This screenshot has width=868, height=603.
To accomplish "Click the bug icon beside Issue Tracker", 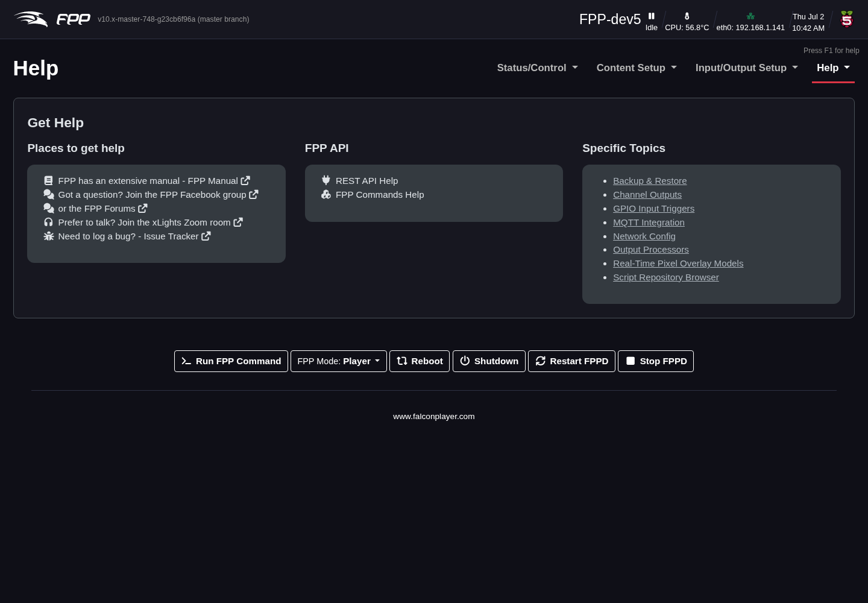I will coord(49,236).
